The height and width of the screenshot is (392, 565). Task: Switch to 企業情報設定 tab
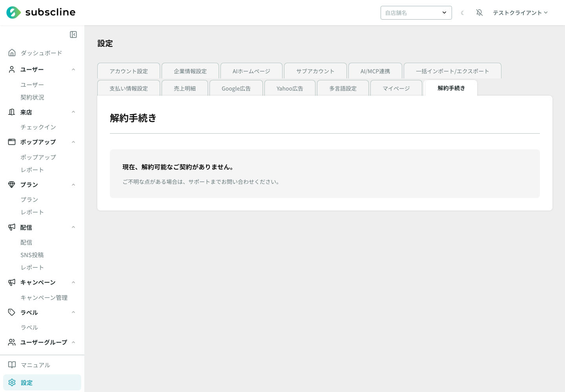click(190, 71)
